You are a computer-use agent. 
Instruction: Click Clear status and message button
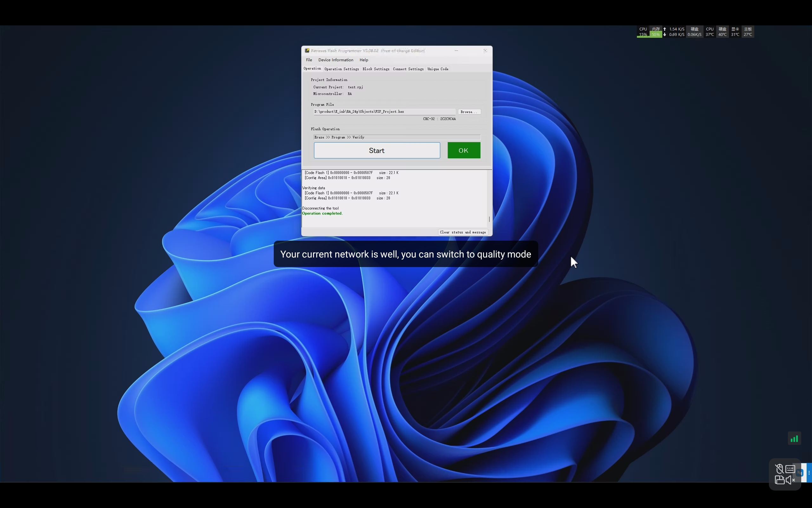pos(463,232)
